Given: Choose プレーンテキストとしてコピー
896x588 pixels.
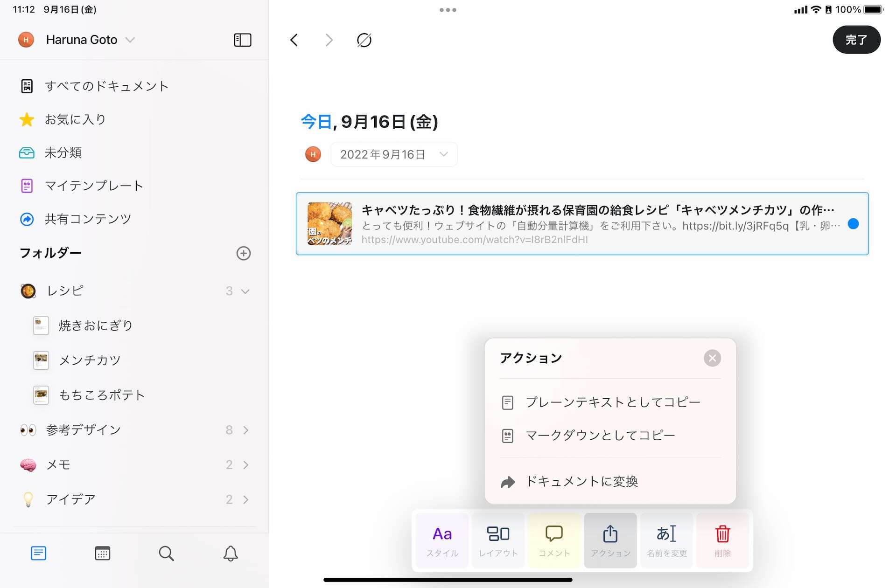Looking at the screenshot, I should (610, 402).
